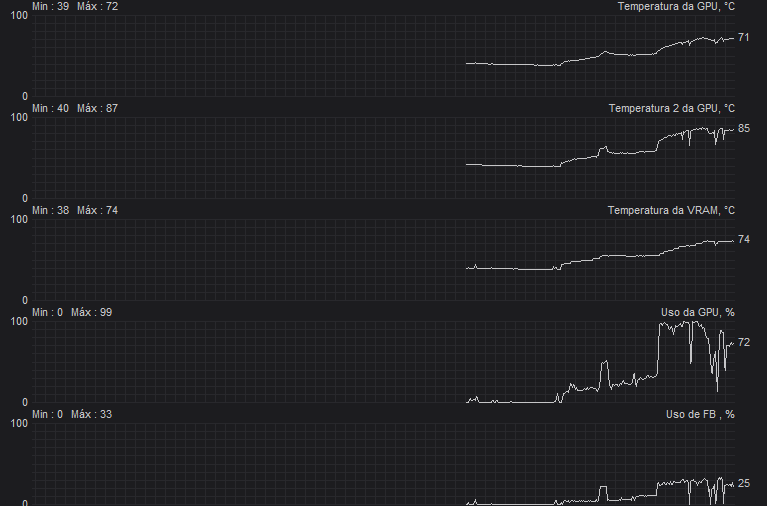
Task: Click the current value 85 of GPU temperature 2
Action: [744, 128]
